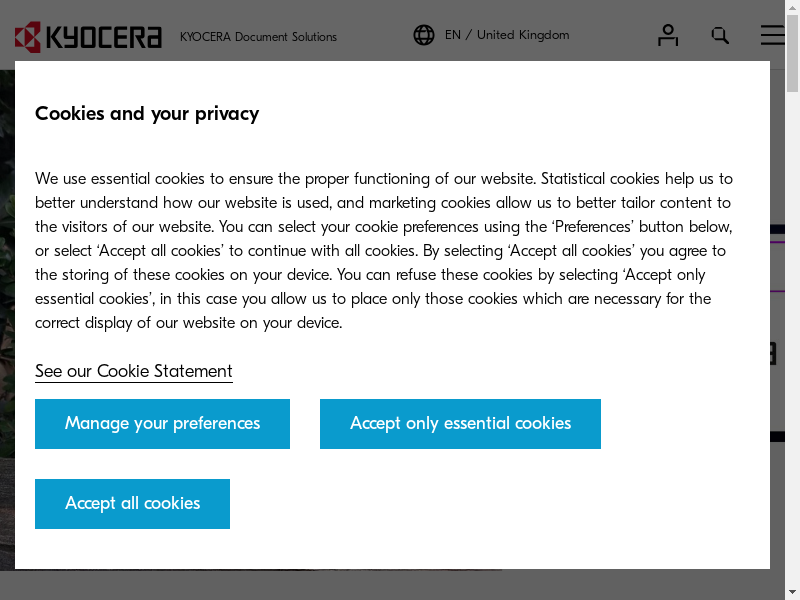The height and width of the screenshot is (600, 800).
Task: Click the KYOCERA Document Solutions text
Action: coord(258,37)
